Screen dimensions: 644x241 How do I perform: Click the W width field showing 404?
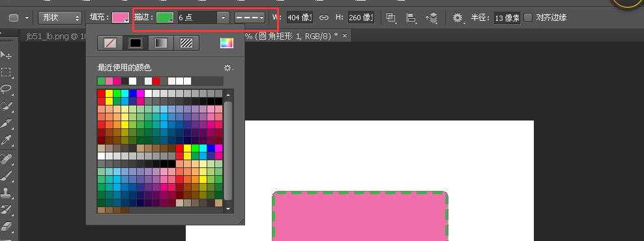(x=299, y=18)
